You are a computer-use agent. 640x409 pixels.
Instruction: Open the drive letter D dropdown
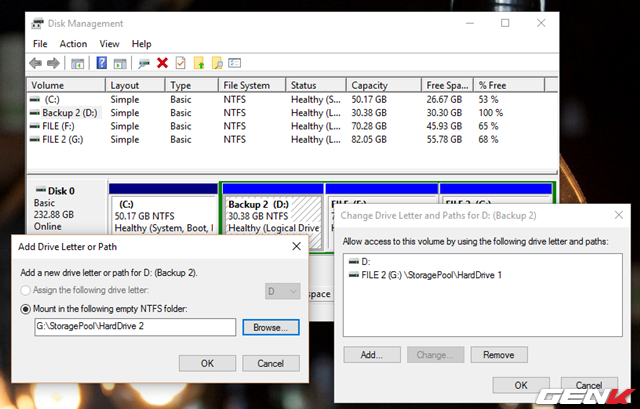282,291
